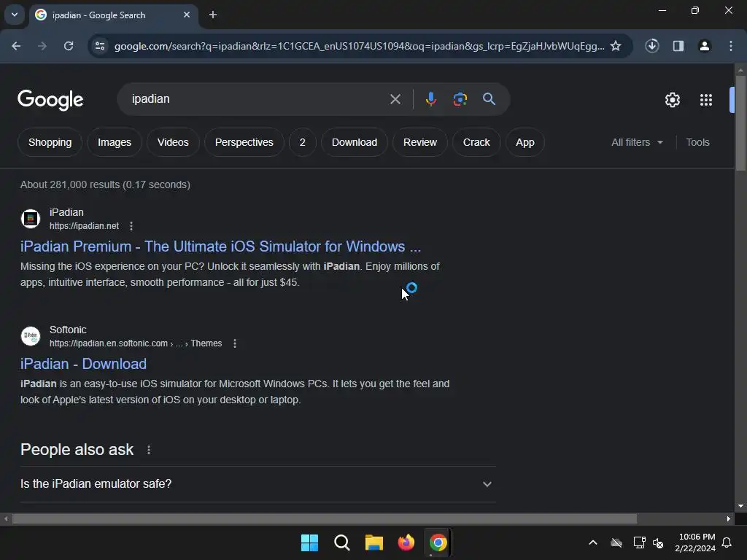
Task: Start voice search with microphone icon
Action: [430, 99]
